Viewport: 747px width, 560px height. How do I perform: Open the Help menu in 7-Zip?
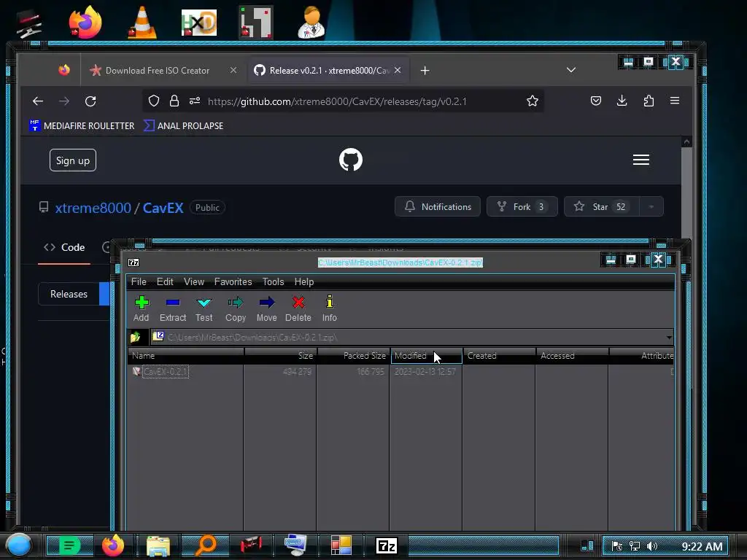(x=304, y=282)
